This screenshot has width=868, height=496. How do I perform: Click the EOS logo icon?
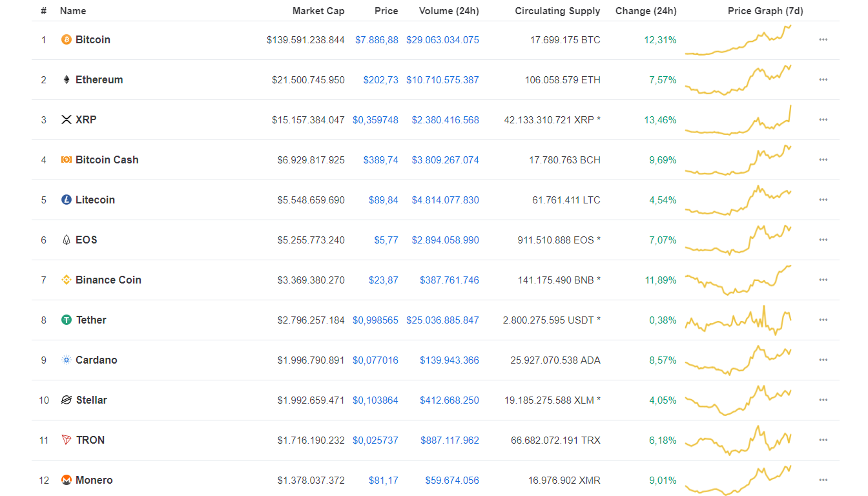[66, 240]
